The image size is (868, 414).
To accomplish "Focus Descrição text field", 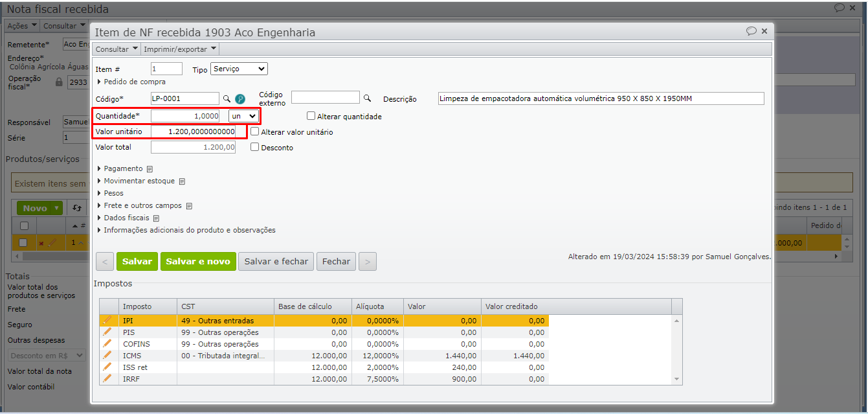I will pyautogui.click(x=601, y=98).
